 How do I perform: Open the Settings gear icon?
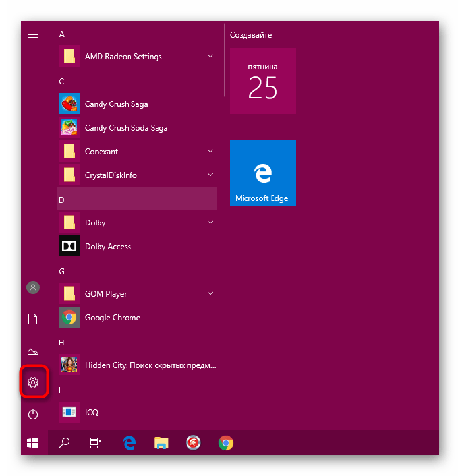click(33, 382)
